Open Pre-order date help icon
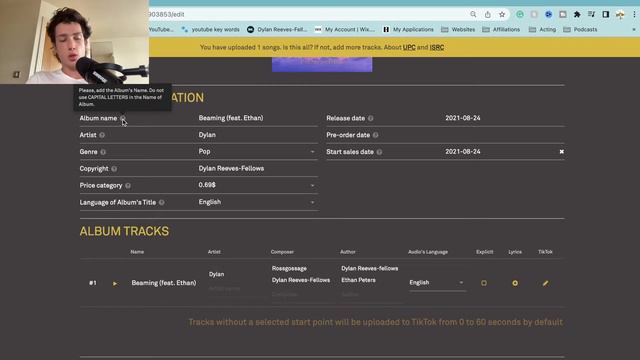The width and height of the screenshot is (640, 360). [x=376, y=135]
